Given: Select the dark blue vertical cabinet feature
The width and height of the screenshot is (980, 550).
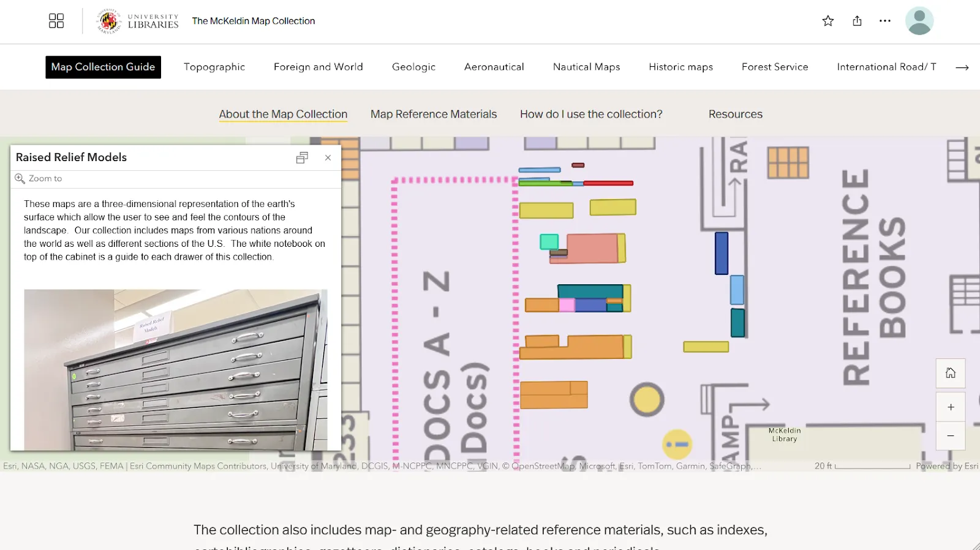Looking at the screenshot, I should 722,253.
